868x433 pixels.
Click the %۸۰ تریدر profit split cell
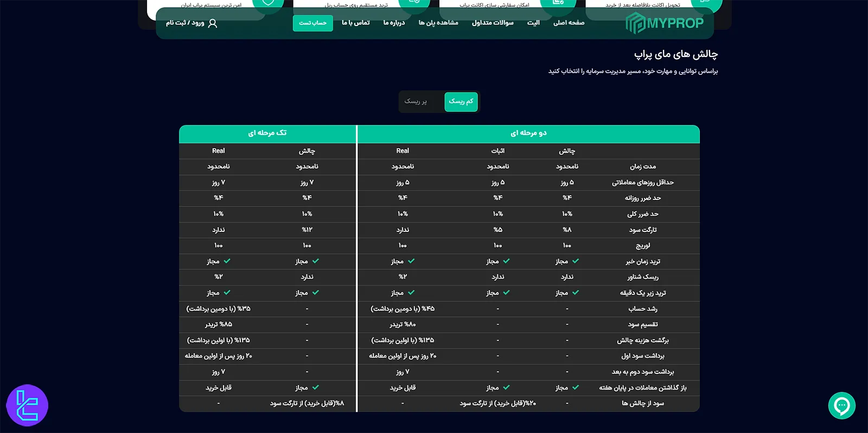pyautogui.click(x=403, y=325)
